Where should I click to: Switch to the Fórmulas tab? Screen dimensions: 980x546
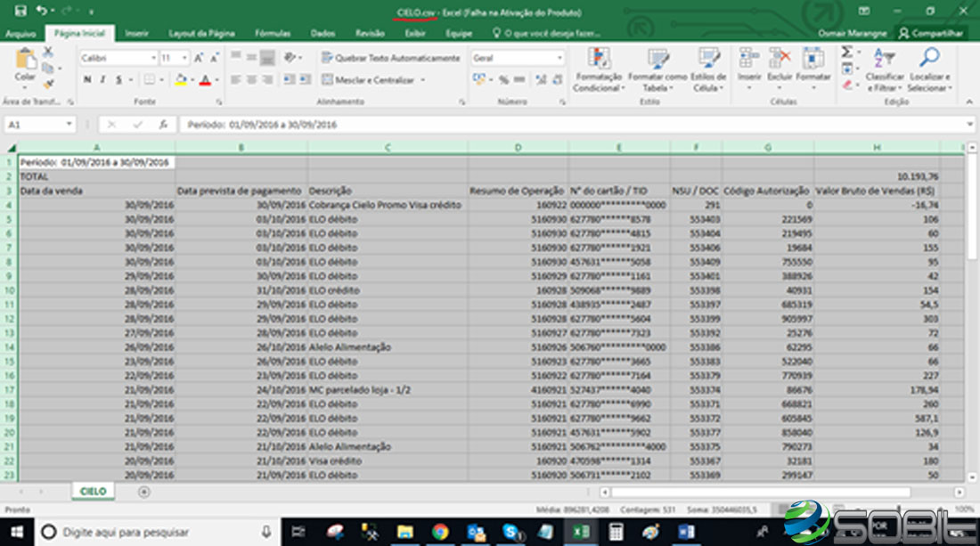pyautogui.click(x=273, y=33)
